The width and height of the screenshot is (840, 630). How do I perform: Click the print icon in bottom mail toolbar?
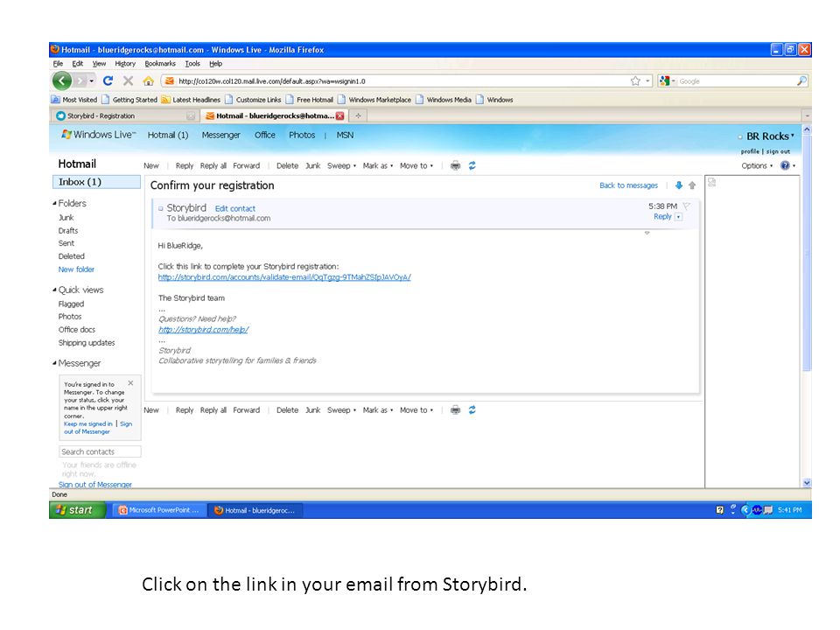point(455,409)
